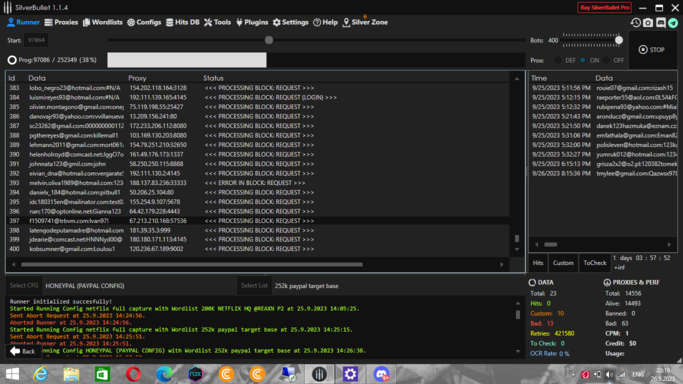
Task: Click the Time column header in hits list
Action: click(539, 78)
